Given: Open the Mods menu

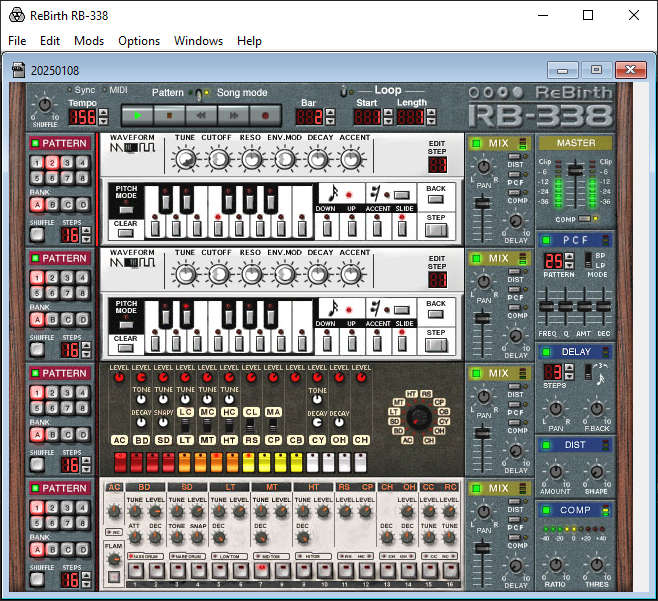Looking at the screenshot, I should 89,41.
